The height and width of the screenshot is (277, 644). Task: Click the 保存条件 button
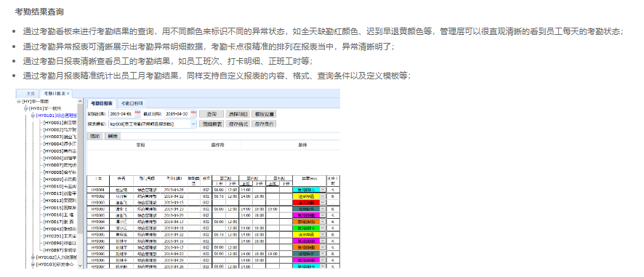pos(265,124)
